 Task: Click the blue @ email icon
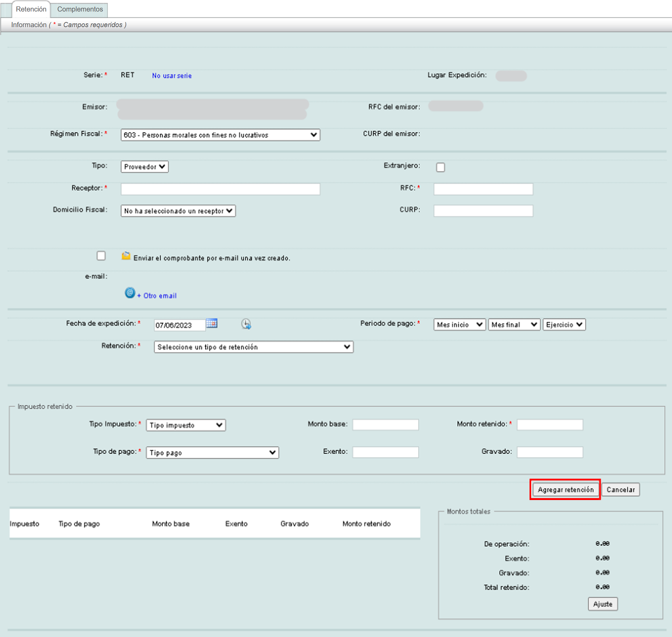coord(130,293)
